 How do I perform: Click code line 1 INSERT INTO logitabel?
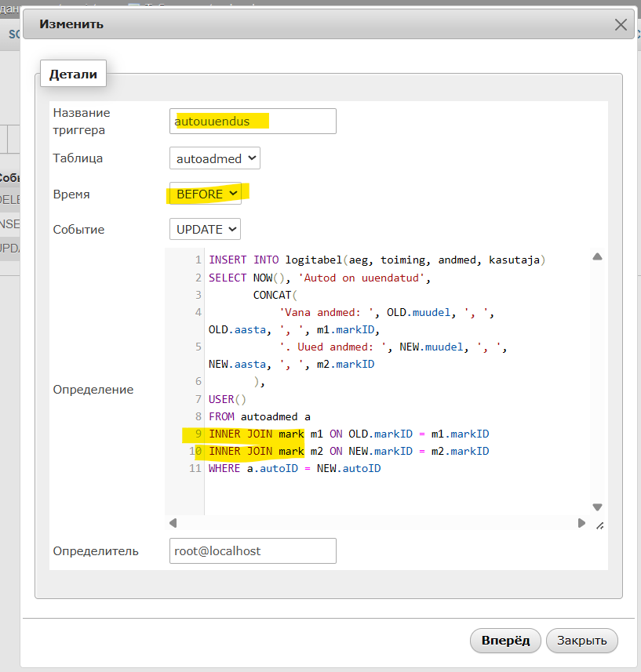click(377, 260)
